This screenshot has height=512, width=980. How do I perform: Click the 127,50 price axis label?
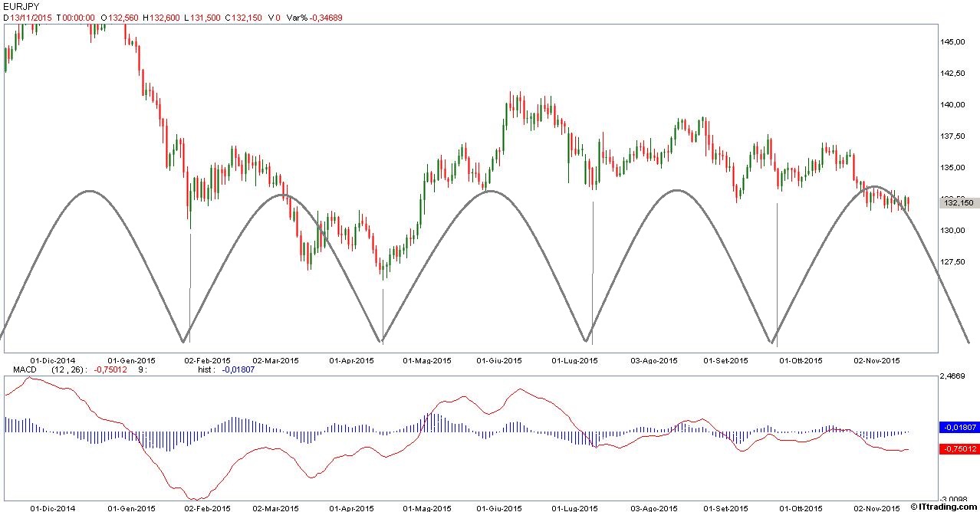coord(955,262)
